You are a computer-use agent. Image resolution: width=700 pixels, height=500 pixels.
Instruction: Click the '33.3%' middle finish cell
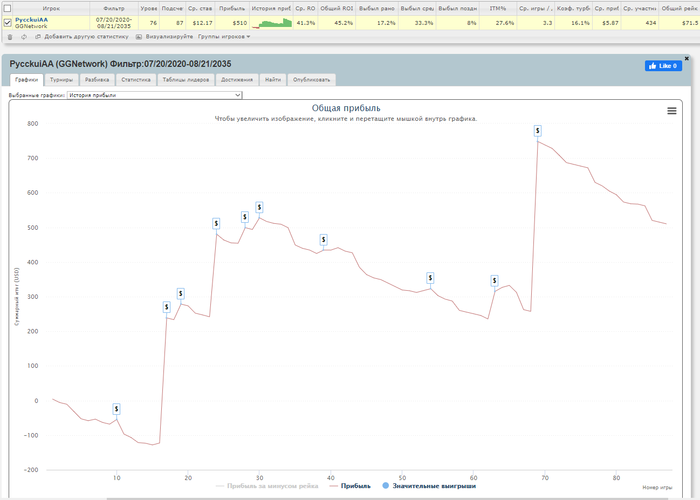(x=417, y=23)
